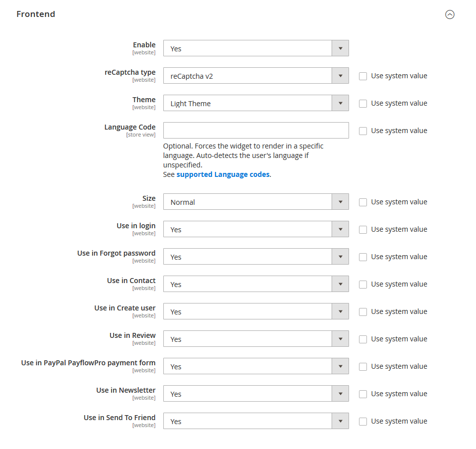Check Use system value for PayPal PayflowPro
476x449 pixels.
pyautogui.click(x=363, y=366)
